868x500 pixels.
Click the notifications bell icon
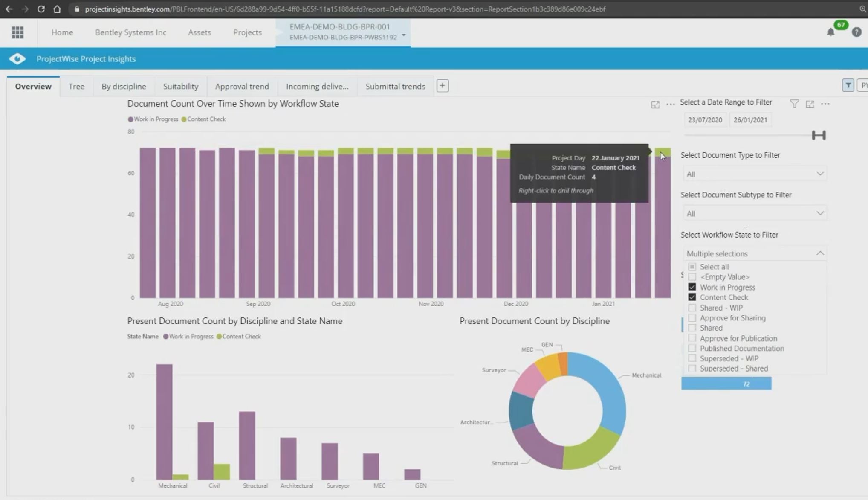pyautogui.click(x=830, y=32)
